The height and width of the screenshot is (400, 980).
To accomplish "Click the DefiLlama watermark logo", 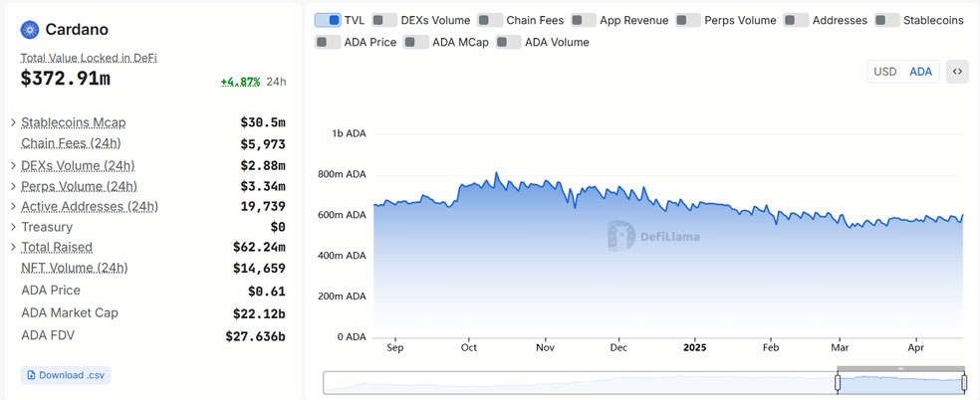I will (x=622, y=236).
